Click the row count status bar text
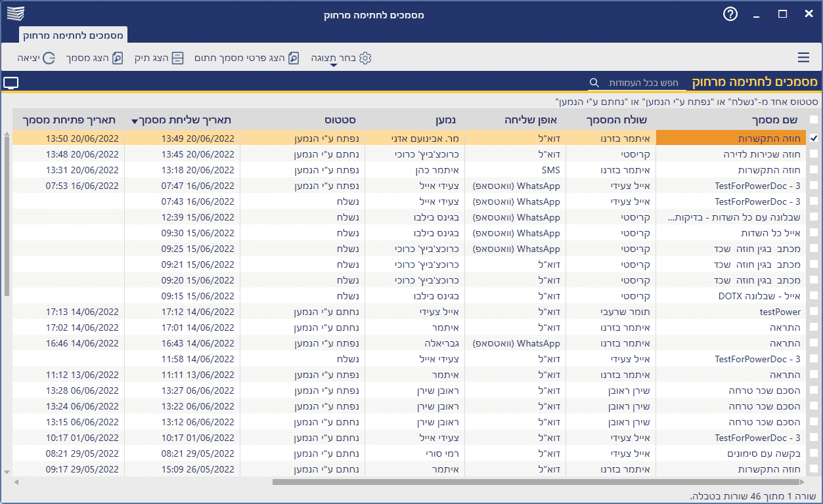The height and width of the screenshot is (504, 823). pyautogui.click(x=754, y=495)
